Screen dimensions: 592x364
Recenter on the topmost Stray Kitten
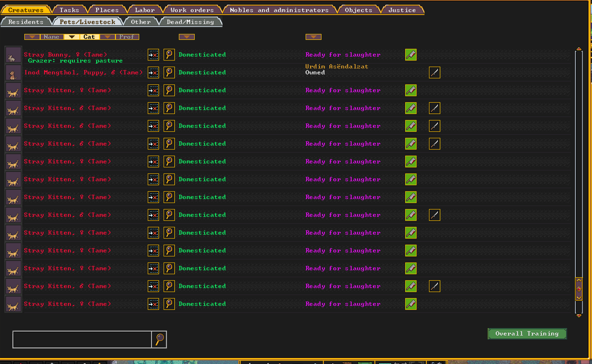(x=153, y=90)
